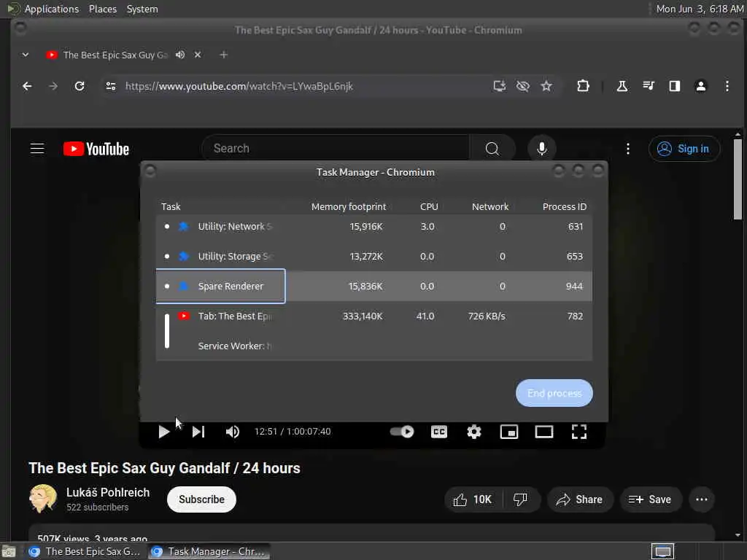Click the clock showing Mon Jun 3

(700, 9)
